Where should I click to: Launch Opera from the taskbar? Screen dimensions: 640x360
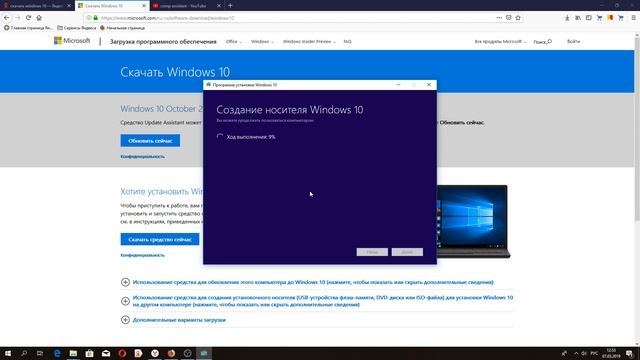122,353
